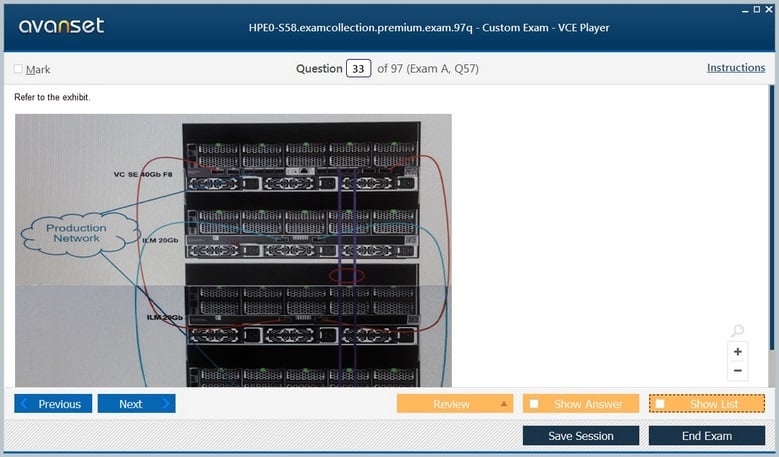Click the exhibit image of the rack
Screen dimensions: 779x457
point(234,250)
